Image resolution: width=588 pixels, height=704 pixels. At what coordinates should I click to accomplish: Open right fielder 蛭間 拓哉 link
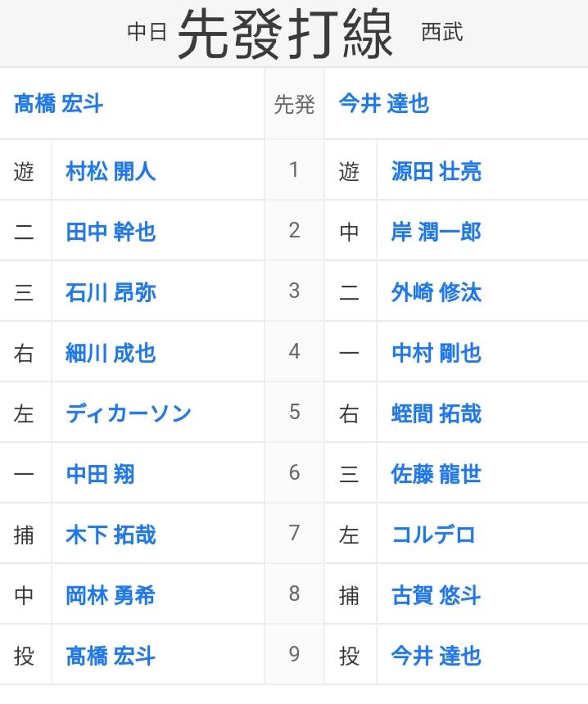[436, 413]
